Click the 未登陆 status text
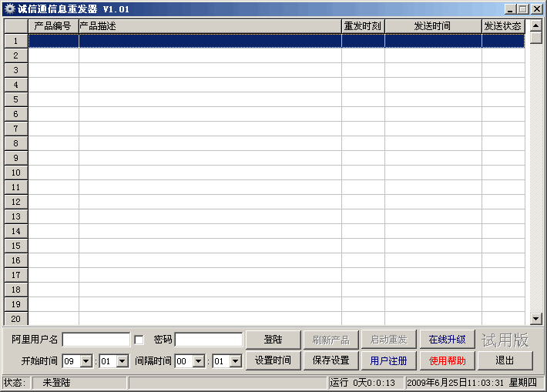Screen dimensions: 547x392 point(56,383)
